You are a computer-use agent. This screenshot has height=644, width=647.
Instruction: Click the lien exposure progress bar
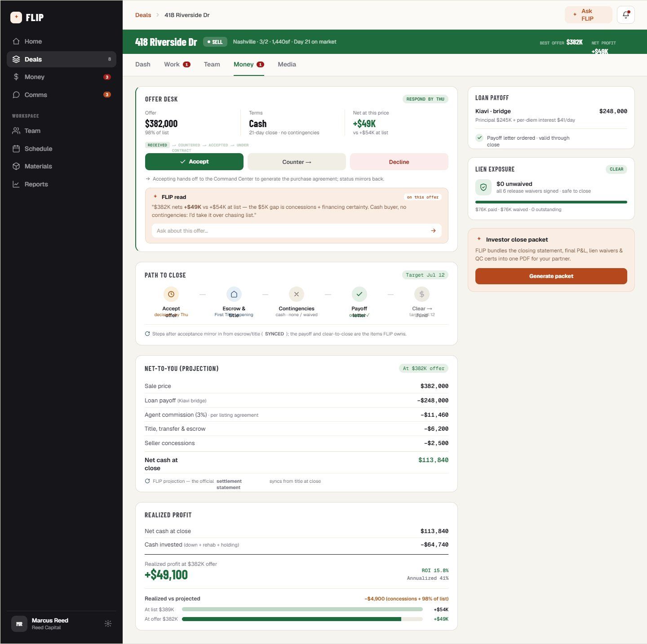551,202
